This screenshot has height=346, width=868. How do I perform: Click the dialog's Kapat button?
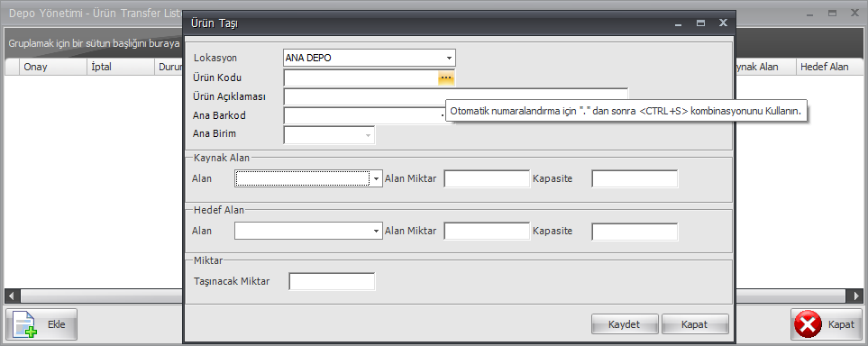[695, 324]
